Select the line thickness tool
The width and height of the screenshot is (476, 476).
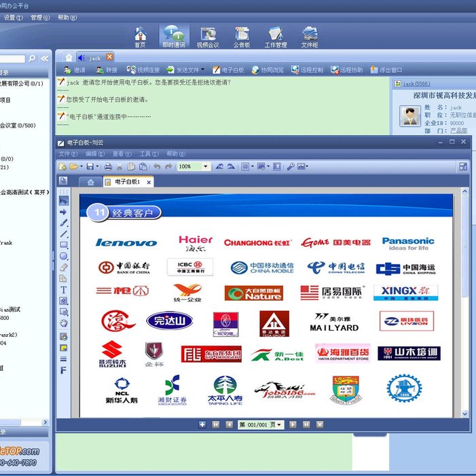pyautogui.click(x=63, y=359)
